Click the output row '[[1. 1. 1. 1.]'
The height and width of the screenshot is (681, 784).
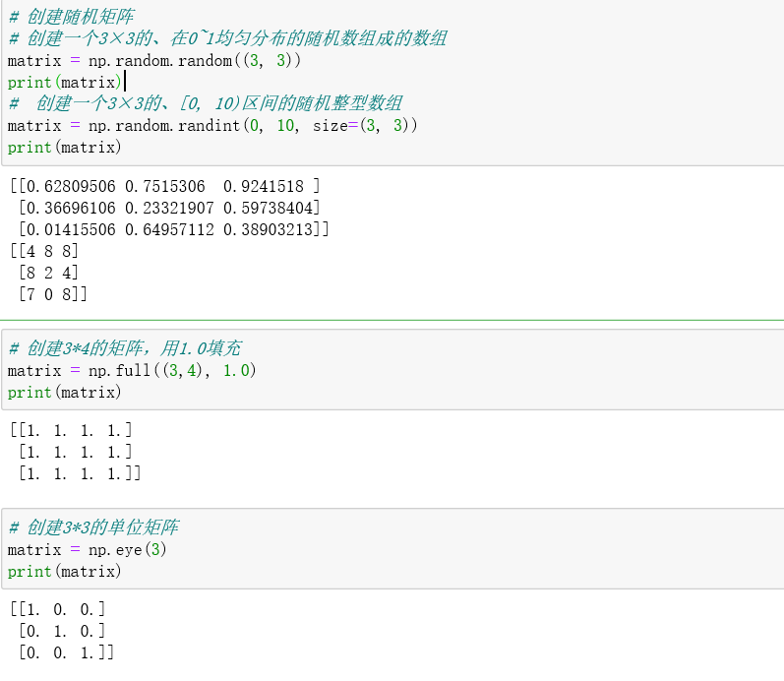point(71,430)
